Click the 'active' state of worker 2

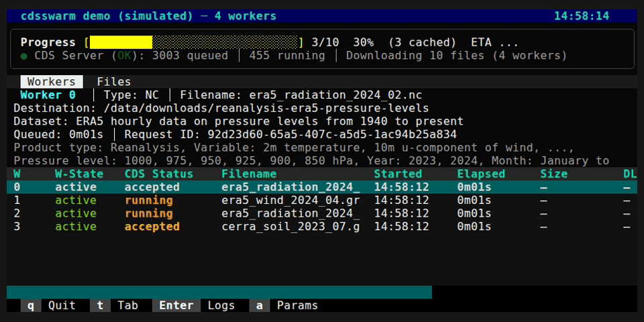pos(76,213)
